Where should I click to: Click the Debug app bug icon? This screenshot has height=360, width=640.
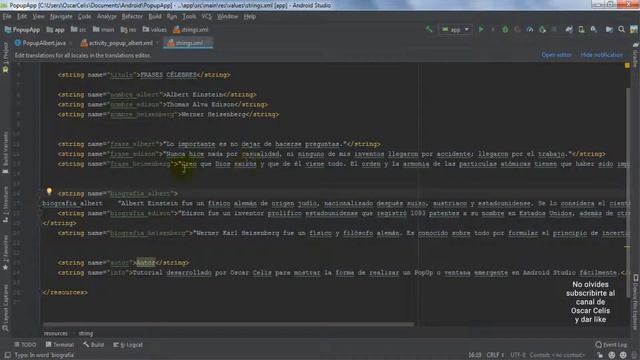(505, 29)
